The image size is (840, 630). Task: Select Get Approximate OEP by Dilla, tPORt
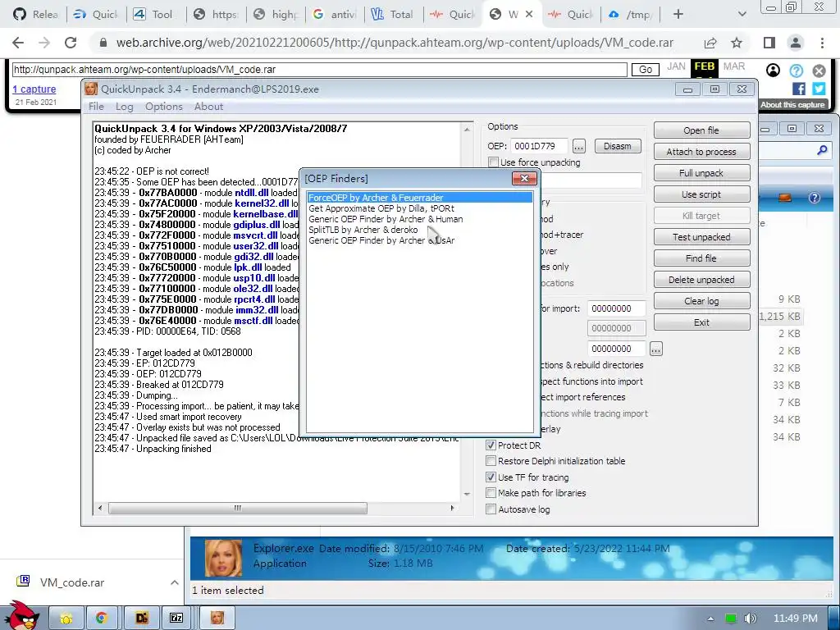click(419, 208)
